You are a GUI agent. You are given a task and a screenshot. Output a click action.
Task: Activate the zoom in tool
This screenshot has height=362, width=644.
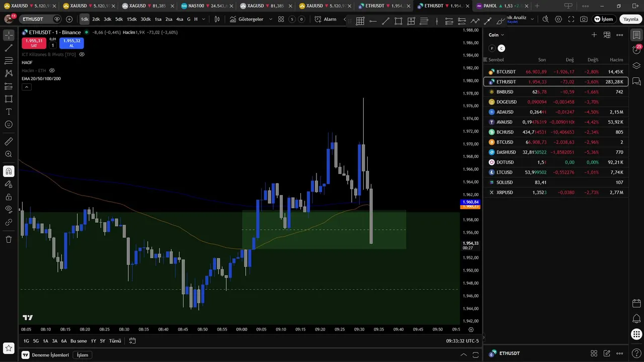(9, 154)
